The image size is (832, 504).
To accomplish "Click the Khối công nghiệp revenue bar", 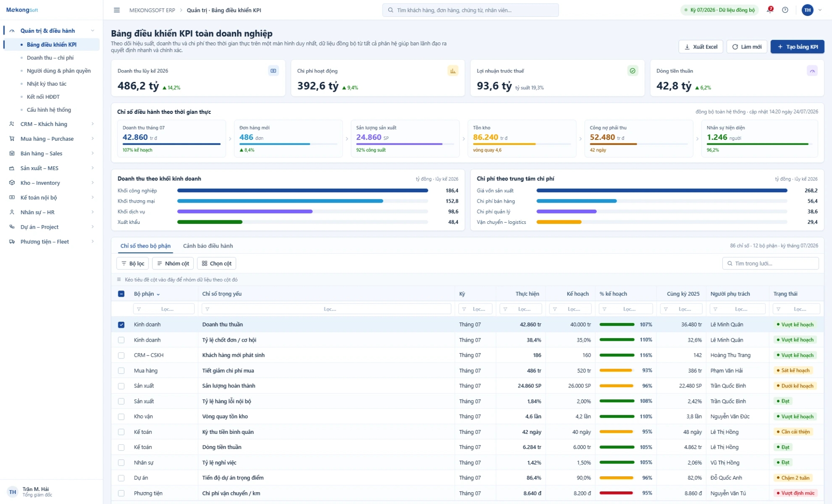I will [302, 191].
